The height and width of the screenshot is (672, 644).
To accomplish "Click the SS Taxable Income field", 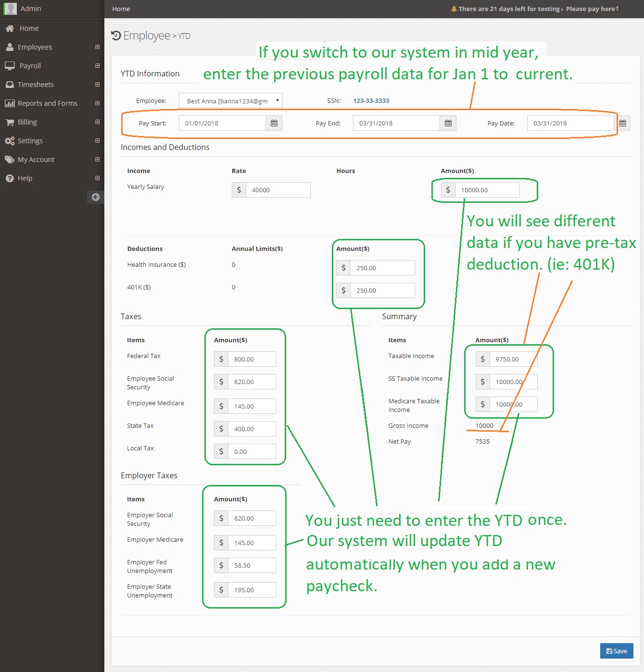I will [513, 382].
